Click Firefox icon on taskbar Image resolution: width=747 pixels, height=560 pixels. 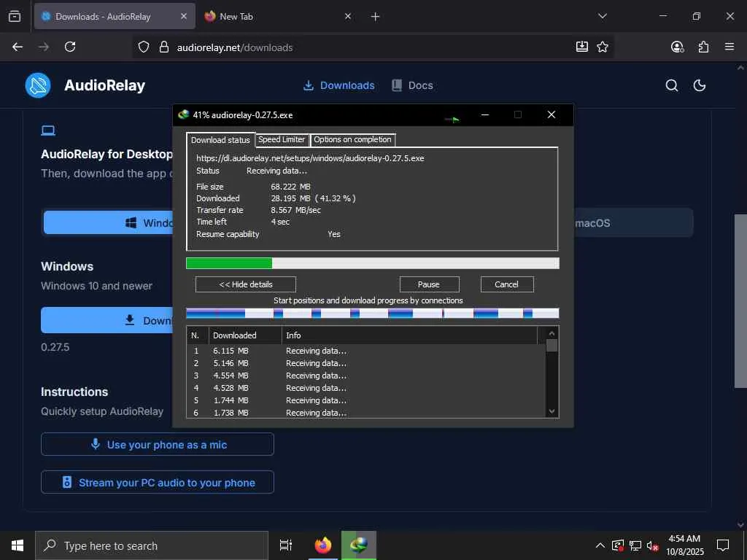coord(322,545)
